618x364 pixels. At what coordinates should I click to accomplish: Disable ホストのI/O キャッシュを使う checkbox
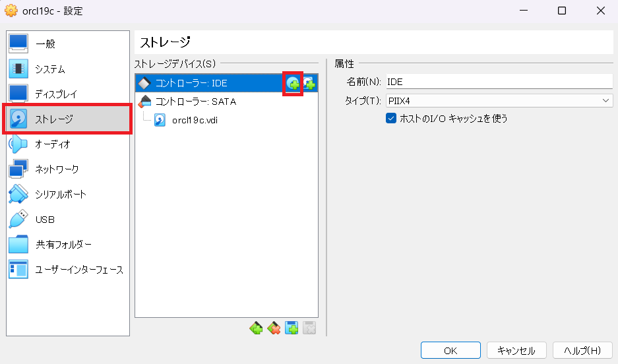390,119
